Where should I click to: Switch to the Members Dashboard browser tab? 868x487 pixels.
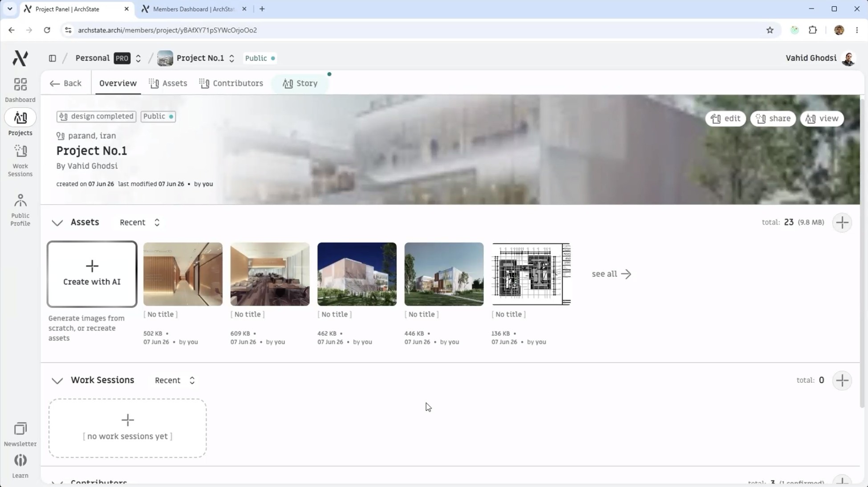pyautogui.click(x=193, y=9)
